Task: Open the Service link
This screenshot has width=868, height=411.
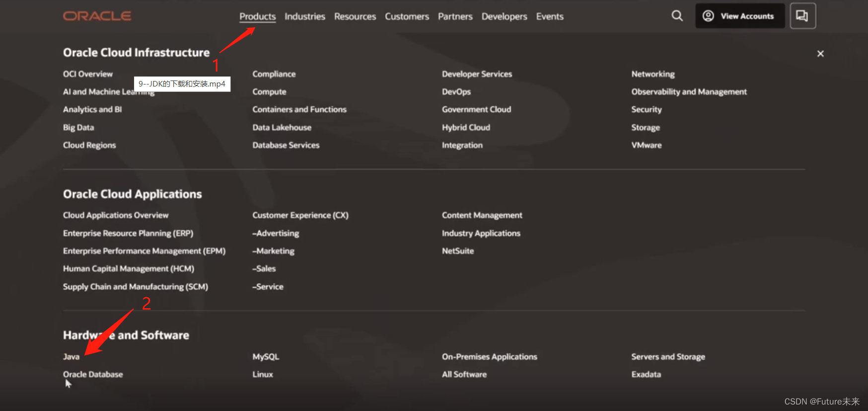Action: coord(268,287)
